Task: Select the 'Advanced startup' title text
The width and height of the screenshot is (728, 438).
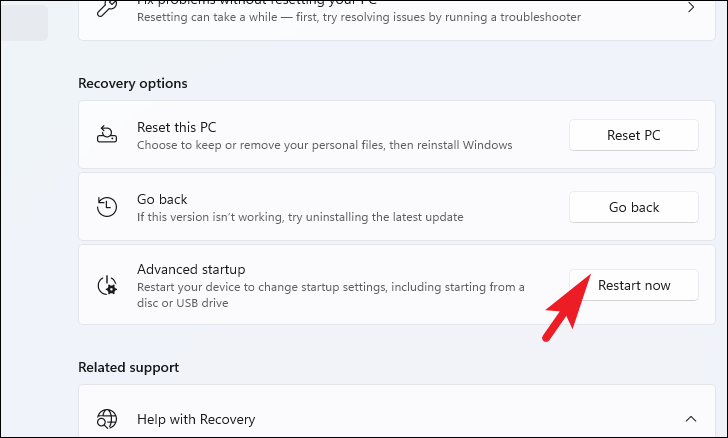Action: (191, 269)
